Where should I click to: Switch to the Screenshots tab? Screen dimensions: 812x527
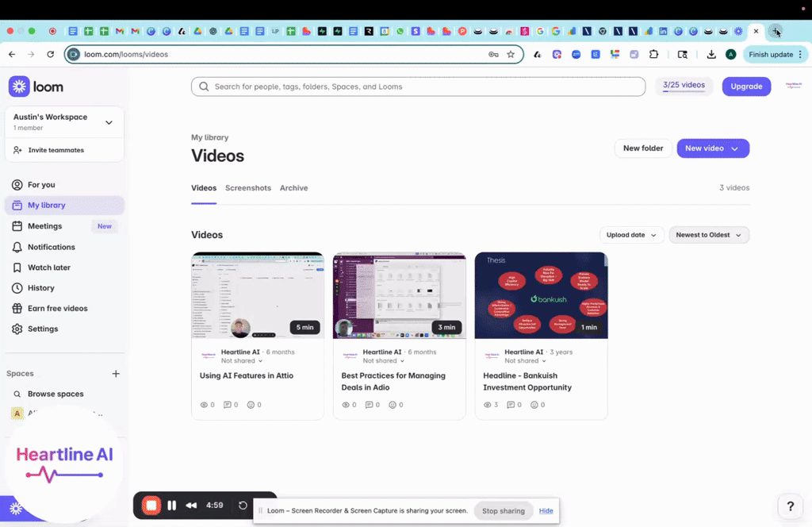tap(248, 188)
